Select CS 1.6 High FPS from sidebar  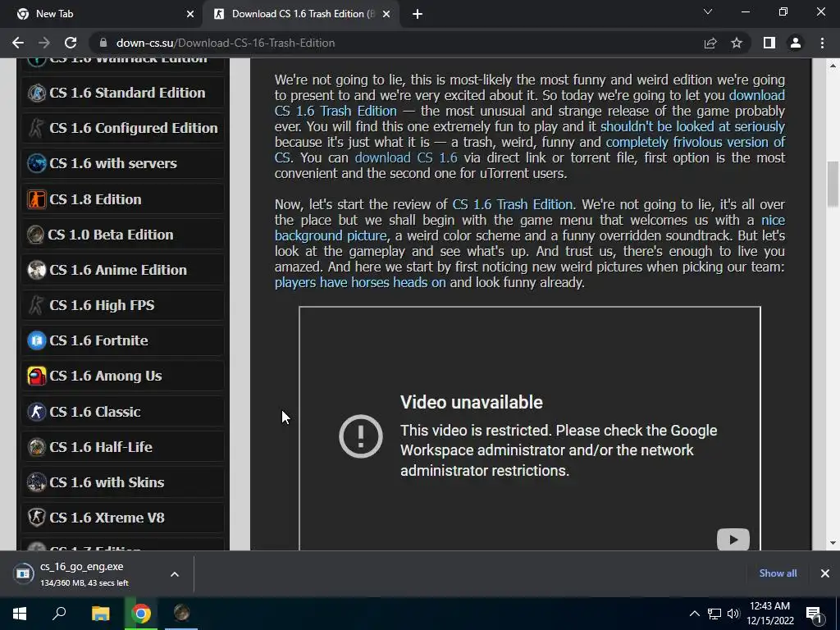click(x=102, y=305)
